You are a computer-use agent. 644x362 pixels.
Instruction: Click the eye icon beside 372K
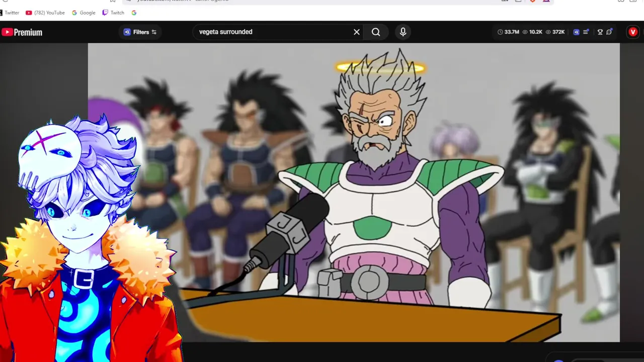(x=548, y=32)
